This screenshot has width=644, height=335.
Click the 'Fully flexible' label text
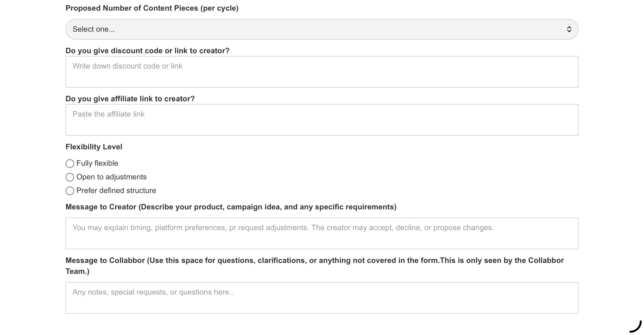click(x=97, y=163)
